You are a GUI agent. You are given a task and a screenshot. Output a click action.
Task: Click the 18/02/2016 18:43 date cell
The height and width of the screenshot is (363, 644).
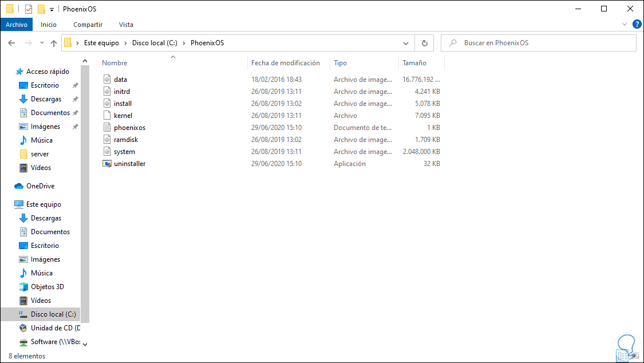click(x=276, y=79)
